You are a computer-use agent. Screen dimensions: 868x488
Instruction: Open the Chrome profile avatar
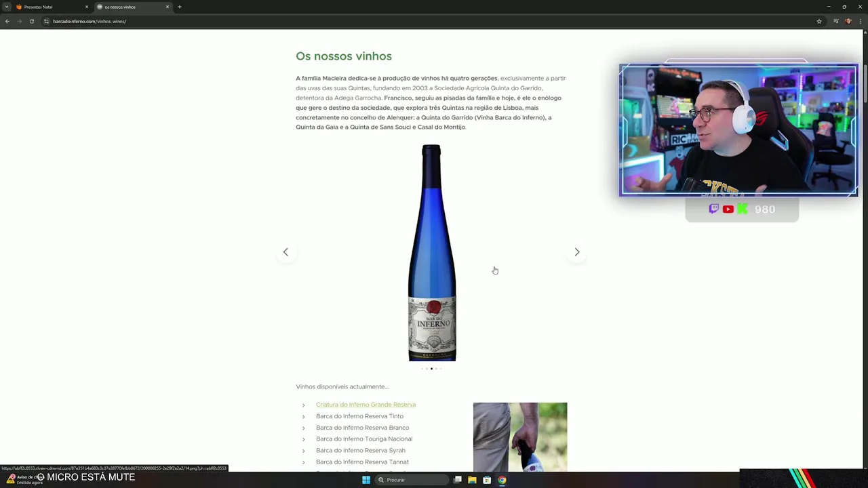pos(848,21)
